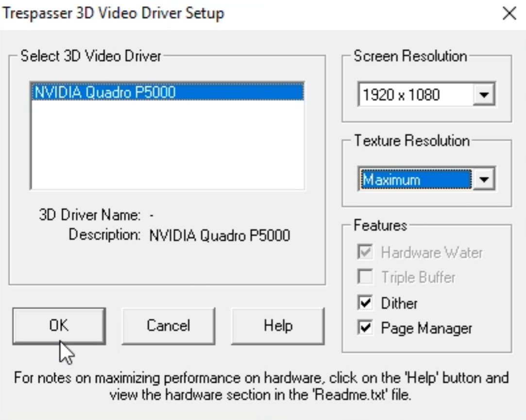The height and width of the screenshot is (420, 526).
Task: Click the Dither label text
Action: [x=399, y=303]
